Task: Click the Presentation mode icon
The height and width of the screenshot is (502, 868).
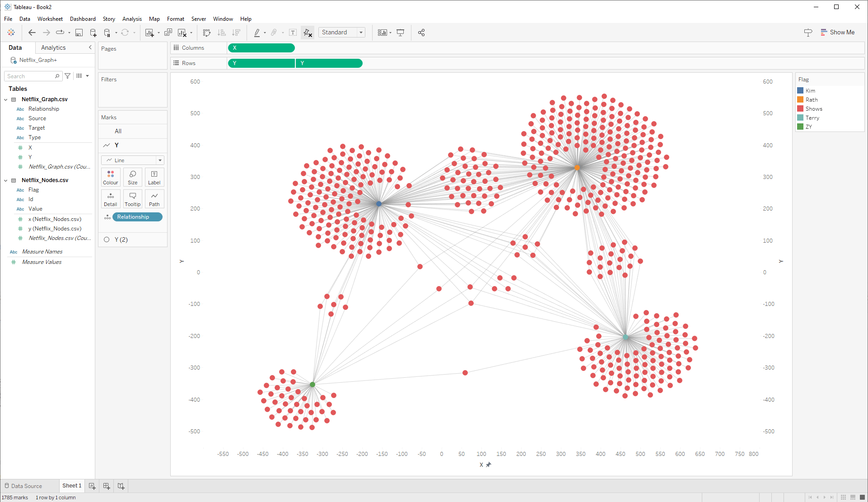Action: [400, 33]
